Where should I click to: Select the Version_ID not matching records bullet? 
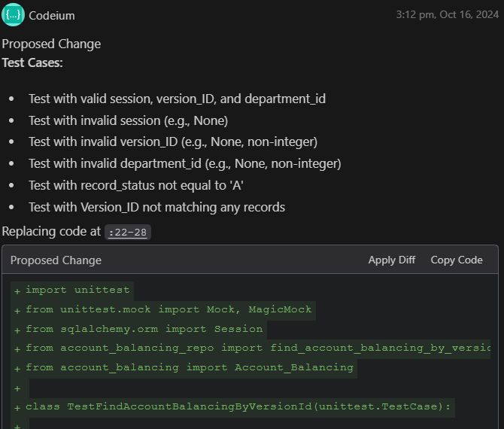(x=156, y=207)
